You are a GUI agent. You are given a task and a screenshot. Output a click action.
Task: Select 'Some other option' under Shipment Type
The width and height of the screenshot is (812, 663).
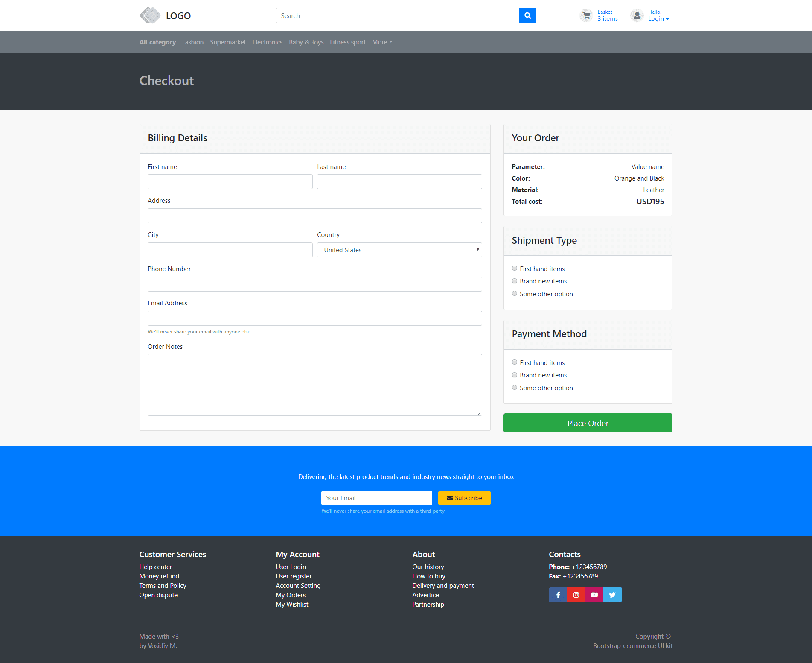pyautogui.click(x=515, y=294)
